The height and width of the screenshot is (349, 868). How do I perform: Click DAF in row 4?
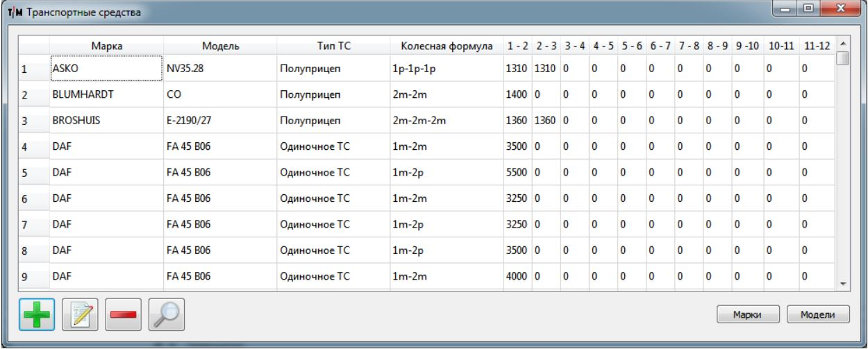pos(106,146)
